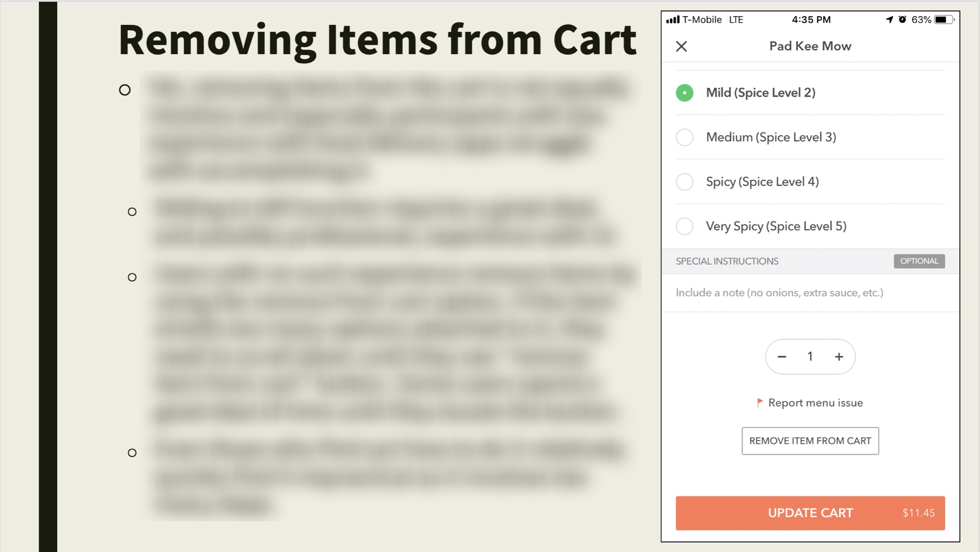Tap the cellular signal bars icon
Viewport: 980px width, 552px height.
tap(673, 20)
